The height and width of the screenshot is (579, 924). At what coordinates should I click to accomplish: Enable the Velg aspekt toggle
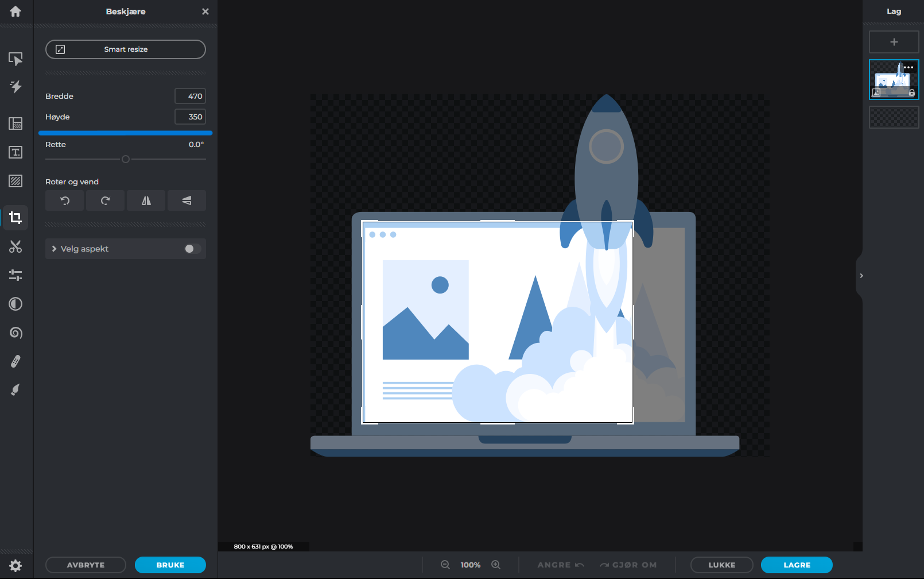pos(192,249)
